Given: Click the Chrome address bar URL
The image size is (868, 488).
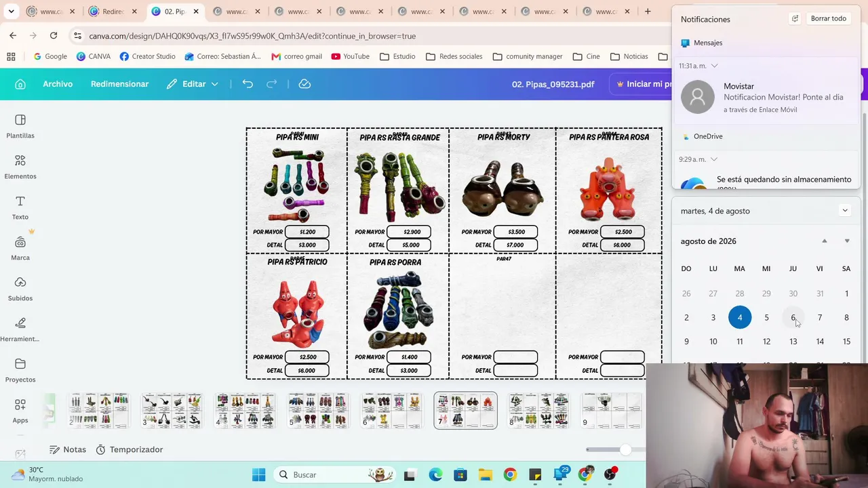Looking at the screenshot, I should click(252, 36).
